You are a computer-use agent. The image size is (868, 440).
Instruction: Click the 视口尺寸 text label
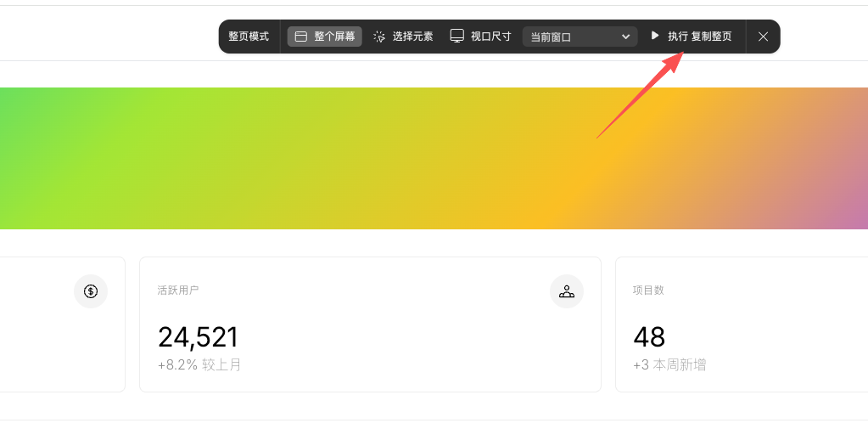(x=490, y=37)
